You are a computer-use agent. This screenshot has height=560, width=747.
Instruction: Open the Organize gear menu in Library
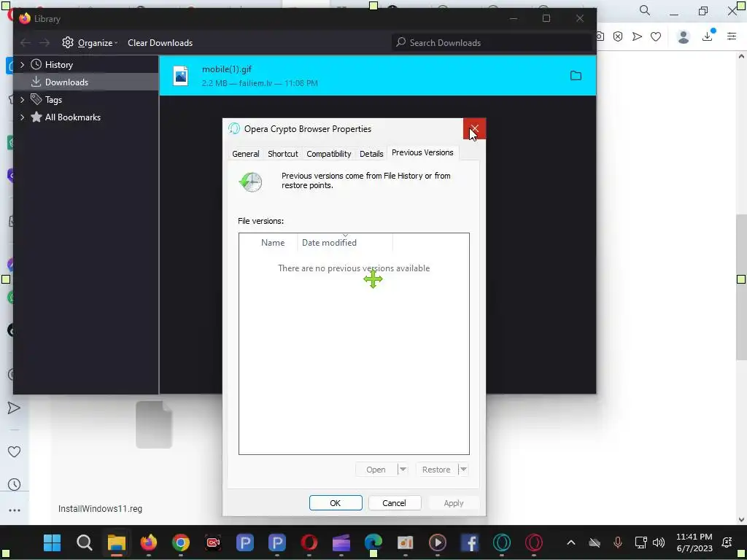[90, 43]
